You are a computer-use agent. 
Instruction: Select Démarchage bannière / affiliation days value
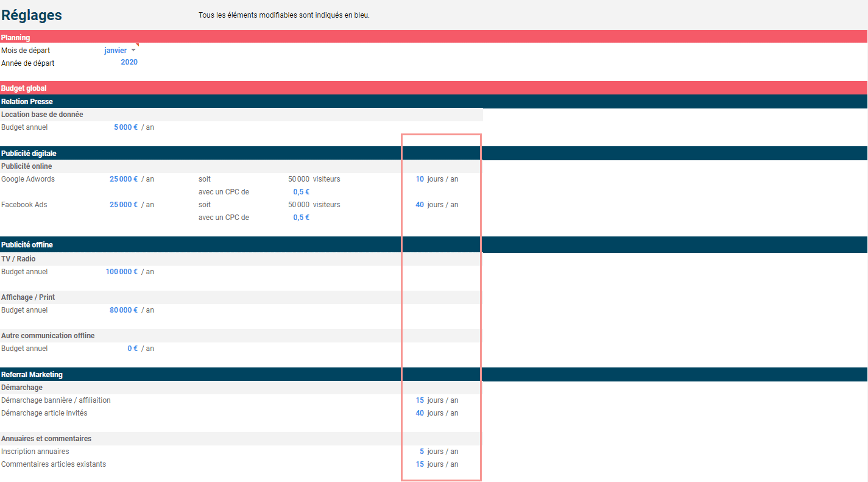pos(420,400)
